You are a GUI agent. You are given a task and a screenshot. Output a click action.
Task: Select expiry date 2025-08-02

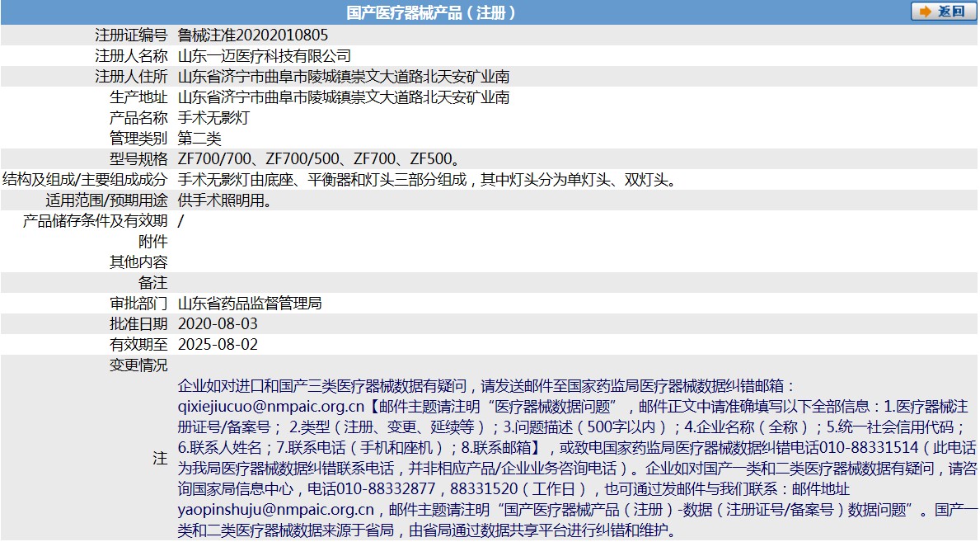tap(218, 345)
